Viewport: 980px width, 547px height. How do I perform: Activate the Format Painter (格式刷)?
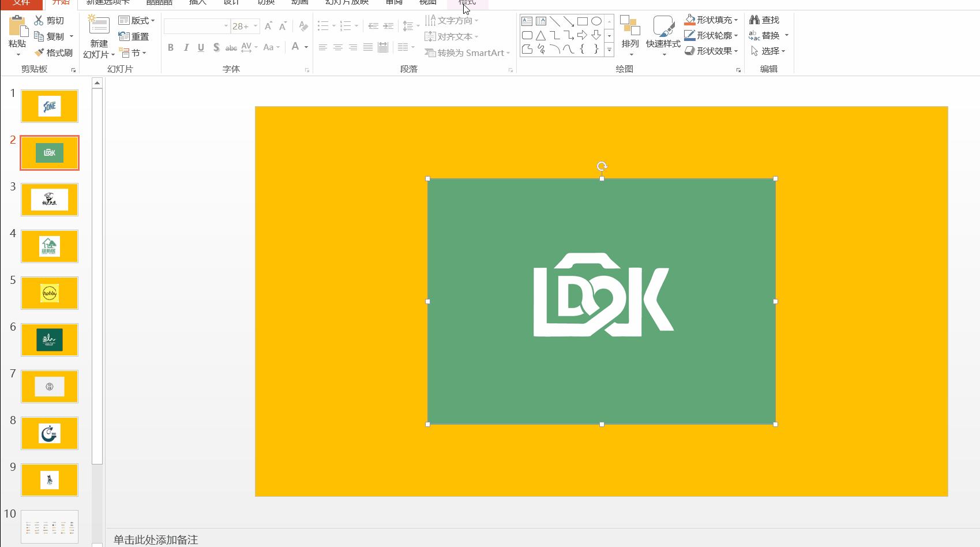tap(53, 53)
